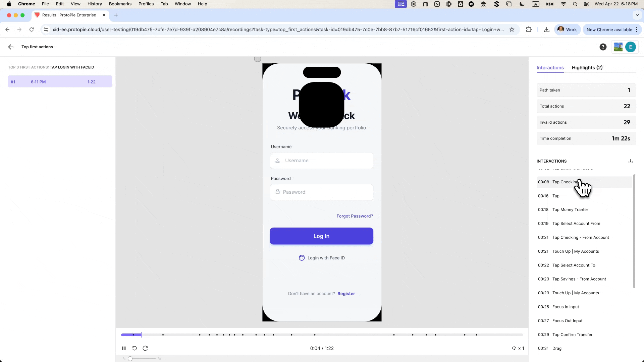
Task: Open Chrome downloads icon
Action: coord(547,29)
